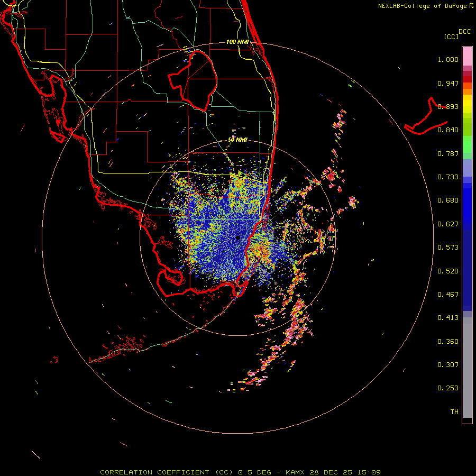
Task: Select the 0.520 legend value
Action: pos(448,271)
